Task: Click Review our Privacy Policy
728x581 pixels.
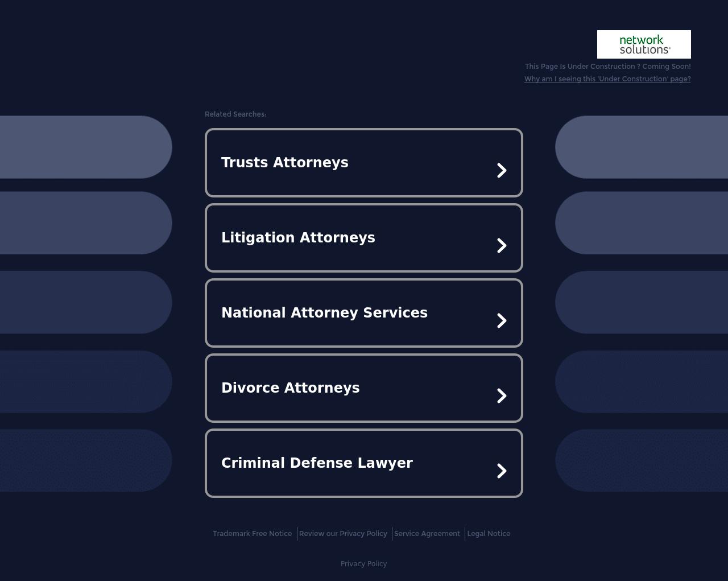Action: [x=343, y=534]
